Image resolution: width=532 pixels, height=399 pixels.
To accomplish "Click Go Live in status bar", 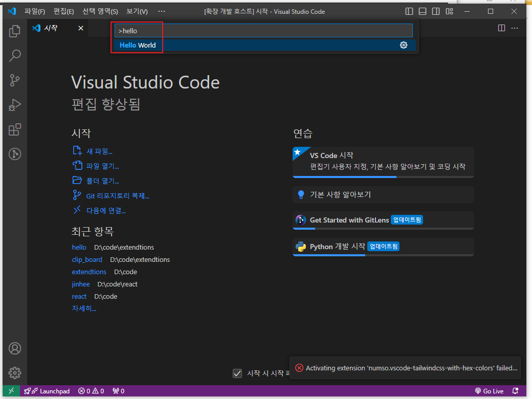I will 489,391.
